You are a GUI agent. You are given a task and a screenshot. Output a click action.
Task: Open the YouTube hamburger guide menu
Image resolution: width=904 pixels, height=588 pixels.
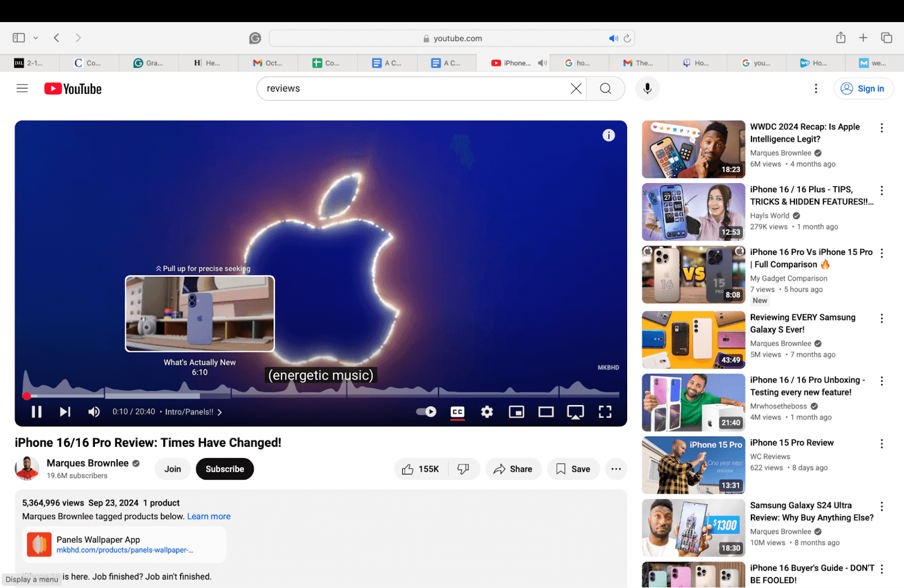pyautogui.click(x=22, y=88)
